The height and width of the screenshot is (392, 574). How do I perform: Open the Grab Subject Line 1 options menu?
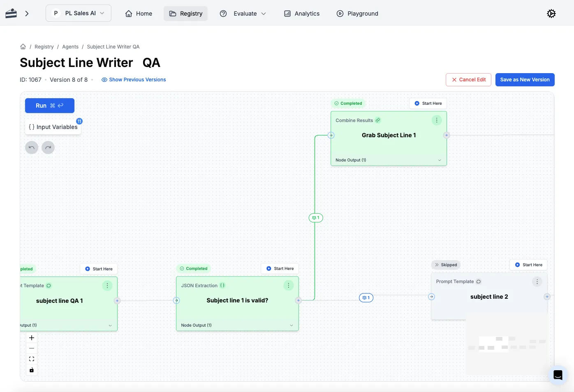click(x=437, y=120)
